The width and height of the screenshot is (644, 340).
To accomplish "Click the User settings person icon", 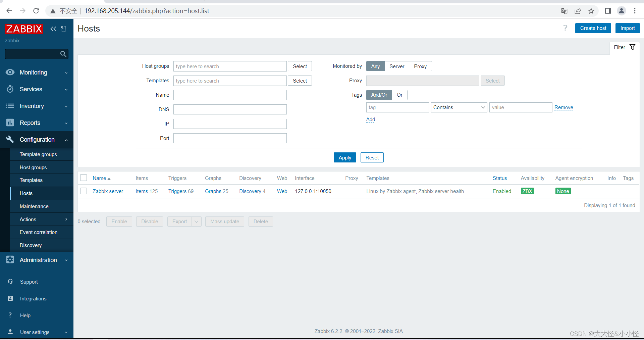I will coord(10,332).
